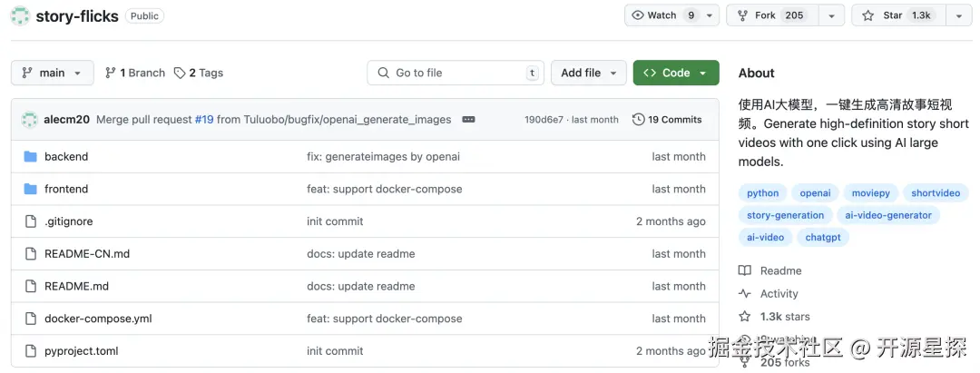Open the green Code dropdown
The image size is (980, 373).
tap(675, 73)
